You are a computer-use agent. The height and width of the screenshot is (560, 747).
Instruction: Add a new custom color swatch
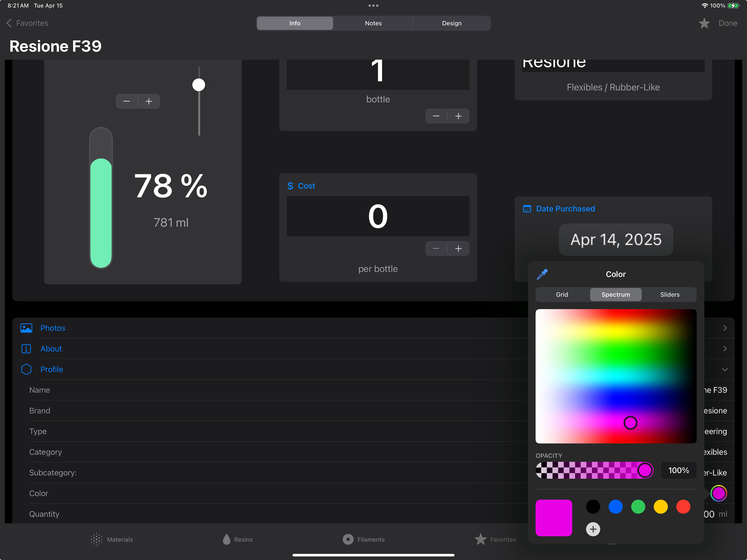pos(593,529)
